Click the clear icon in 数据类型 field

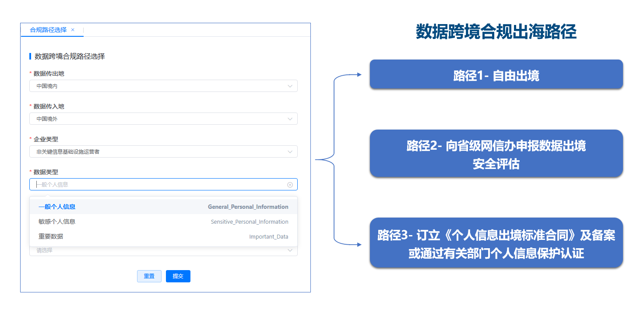pos(290,185)
